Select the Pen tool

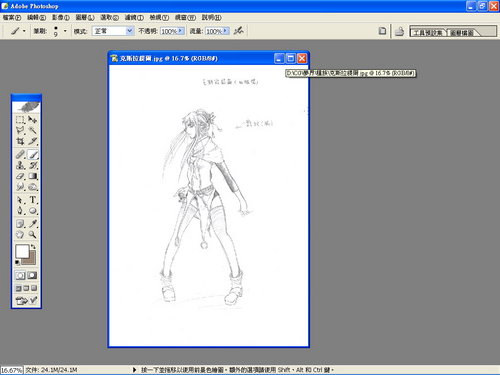click(x=20, y=211)
